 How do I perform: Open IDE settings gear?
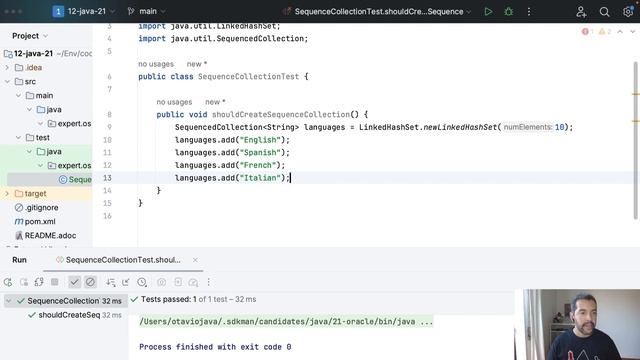tap(628, 12)
